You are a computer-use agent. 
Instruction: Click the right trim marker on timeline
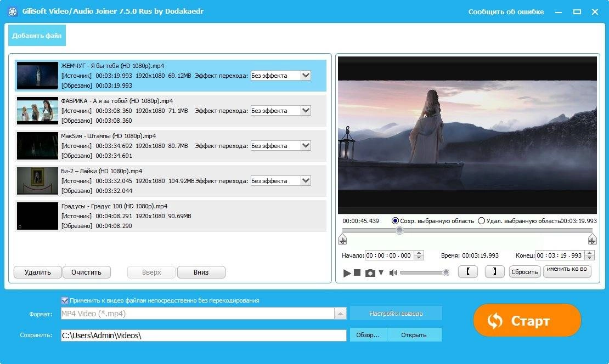pyautogui.click(x=592, y=240)
